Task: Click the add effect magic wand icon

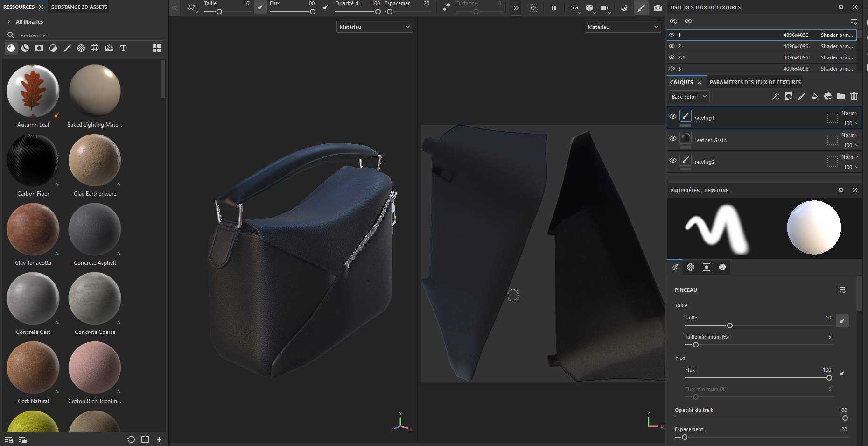Action: coord(776,96)
